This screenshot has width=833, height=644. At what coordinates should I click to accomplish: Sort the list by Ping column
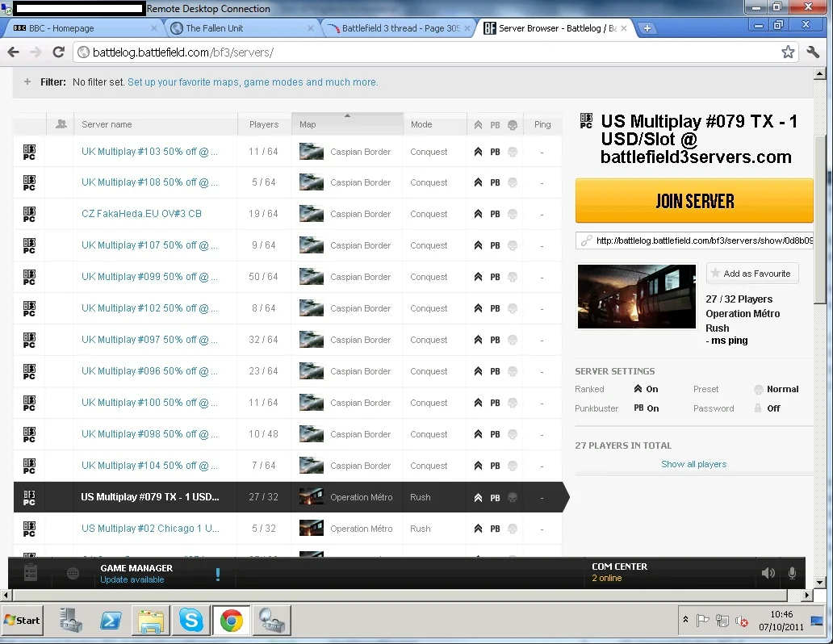[x=542, y=124]
